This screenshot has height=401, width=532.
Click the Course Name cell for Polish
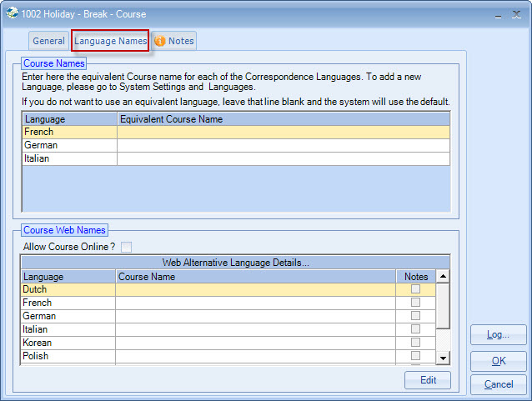pyautogui.click(x=255, y=356)
